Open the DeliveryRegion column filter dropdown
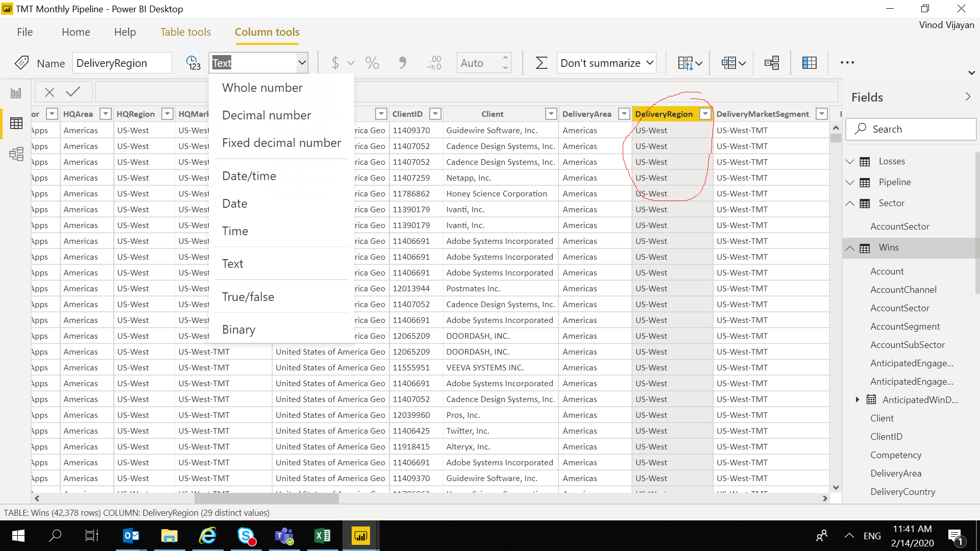Image resolution: width=980 pixels, height=551 pixels. point(705,114)
